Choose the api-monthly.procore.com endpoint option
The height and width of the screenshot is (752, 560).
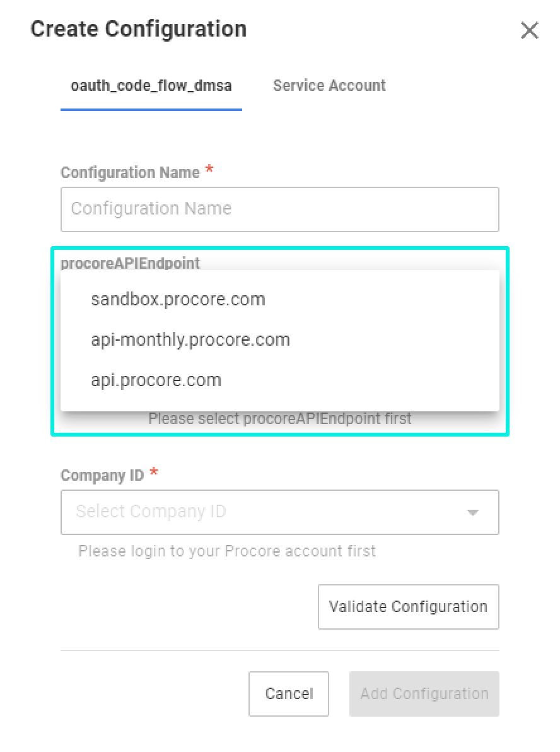190,340
